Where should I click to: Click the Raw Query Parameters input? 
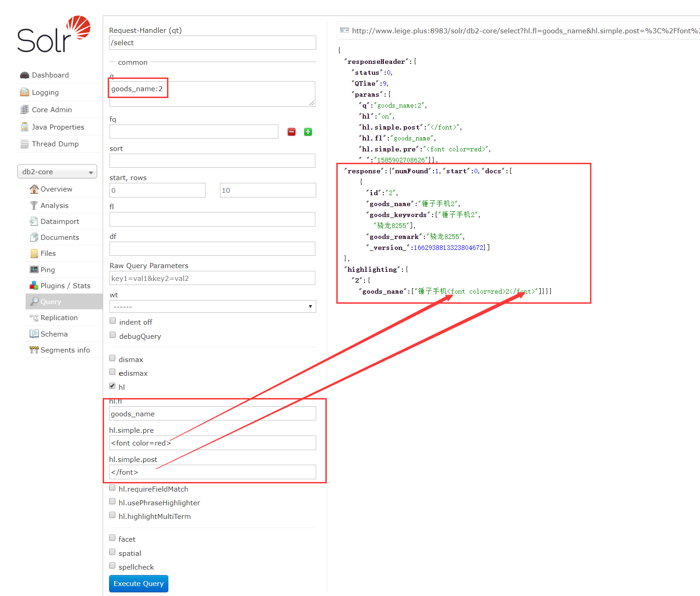[x=212, y=278]
